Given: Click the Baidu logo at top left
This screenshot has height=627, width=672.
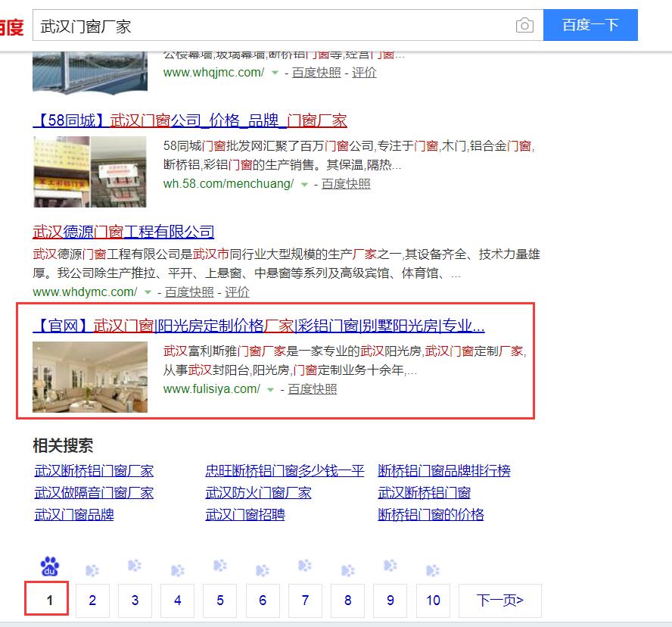Looking at the screenshot, I should click(11, 27).
